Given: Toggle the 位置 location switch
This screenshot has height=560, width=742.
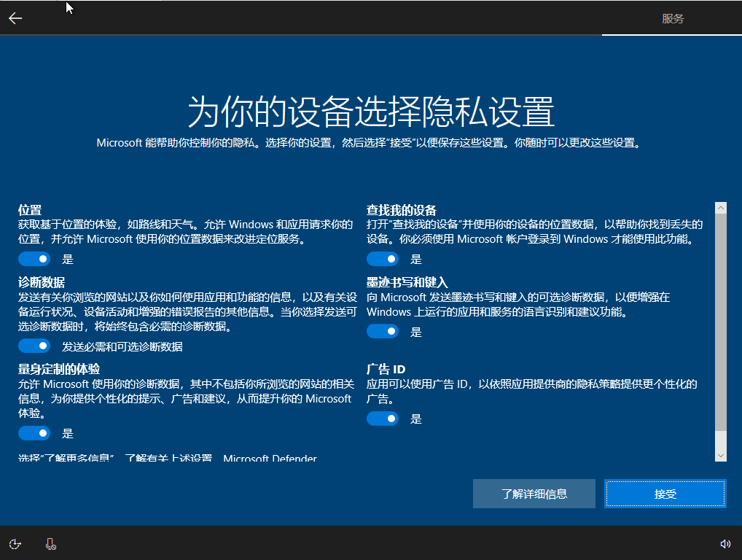Looking at the screenshot, I should tap(34, 259).
